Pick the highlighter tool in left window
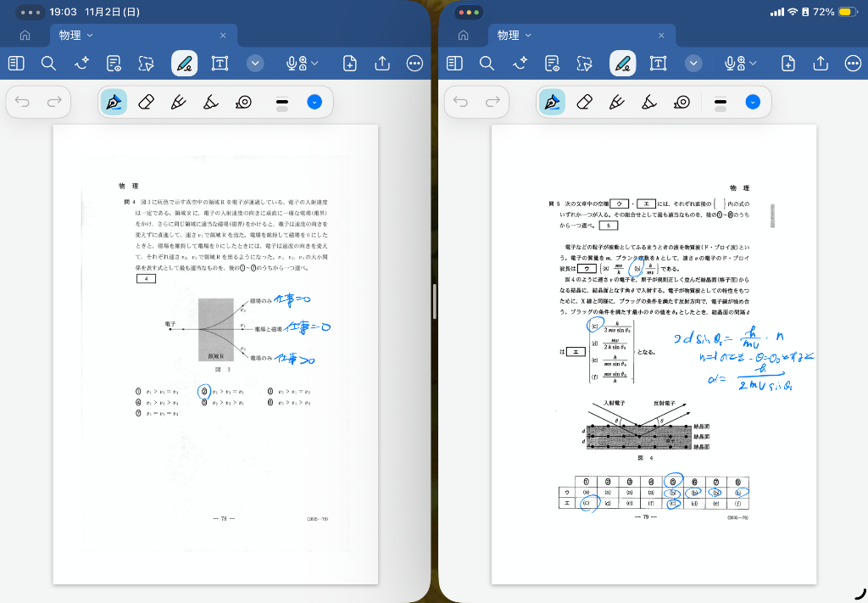Screen dimensions: 868x603 coord(210,103)
